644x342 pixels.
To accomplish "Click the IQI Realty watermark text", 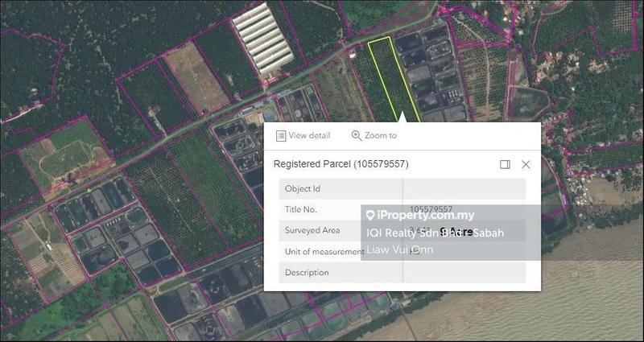I will pyautogui.click(x=435, y=233).
